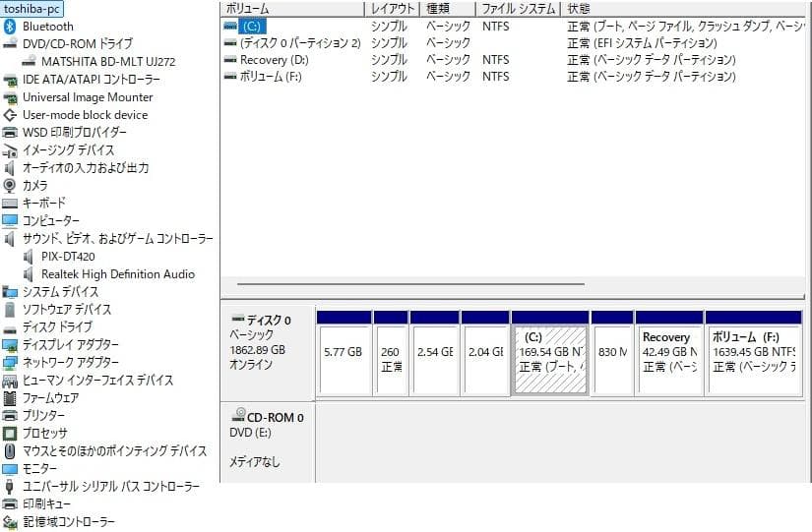Screen dimensions: 812x532
Task: Sort by the ボリューム column header
Action: point(293,9)
